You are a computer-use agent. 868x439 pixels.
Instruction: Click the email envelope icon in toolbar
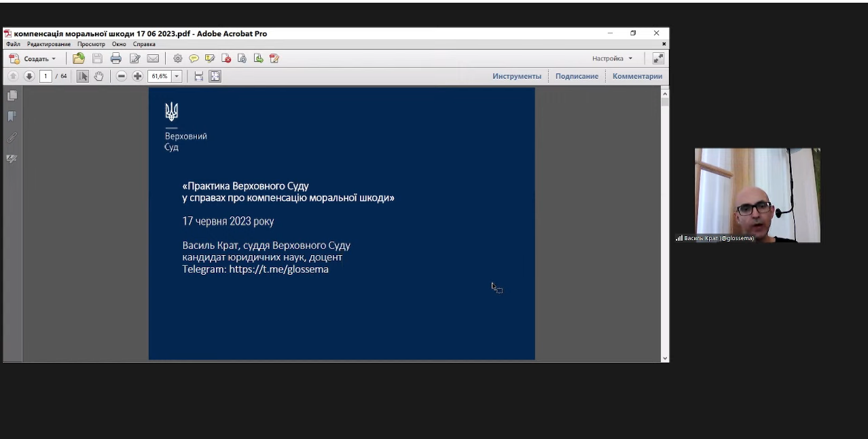click(153, 58)
